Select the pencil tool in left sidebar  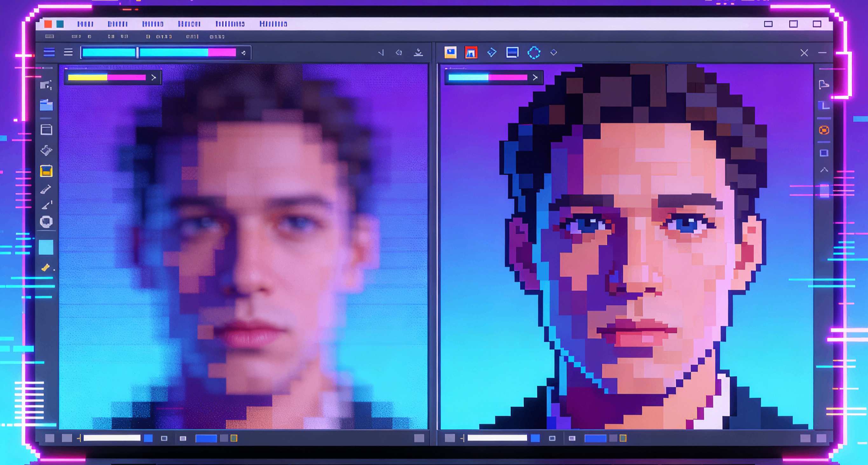pyautogui.click(x=46, y=189)
